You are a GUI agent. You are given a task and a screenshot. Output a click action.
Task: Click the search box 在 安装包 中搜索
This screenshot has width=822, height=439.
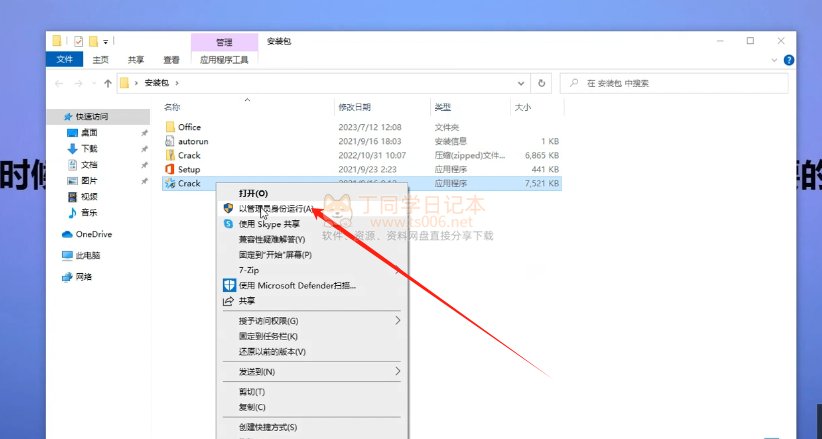(674, 83)
